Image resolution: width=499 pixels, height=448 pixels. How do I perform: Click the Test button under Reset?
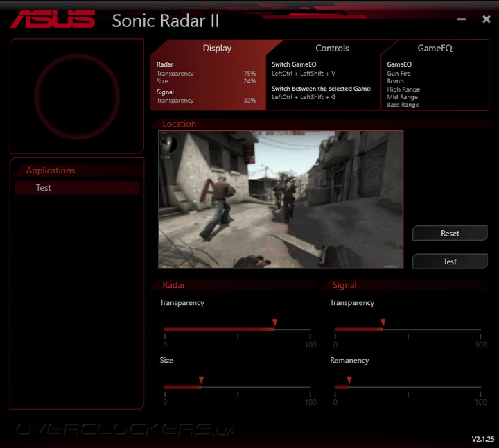tap(450, 261)
